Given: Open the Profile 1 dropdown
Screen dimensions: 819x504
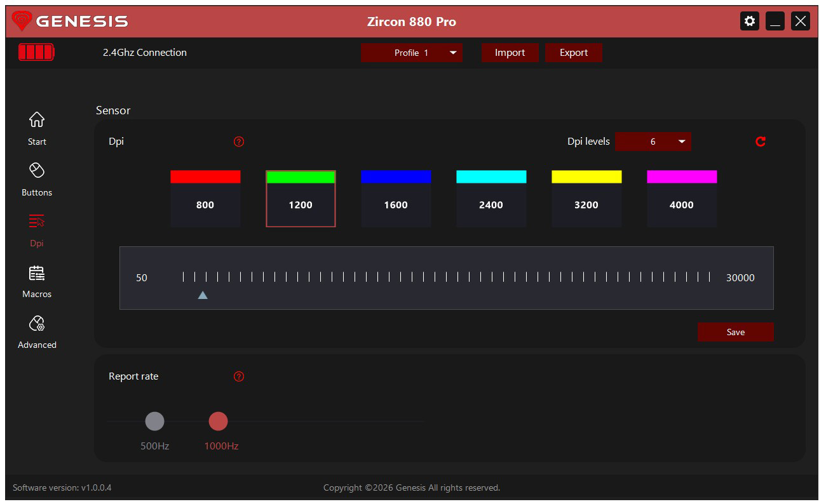Looking at the screenshot, I should click(x=411, y=53).
